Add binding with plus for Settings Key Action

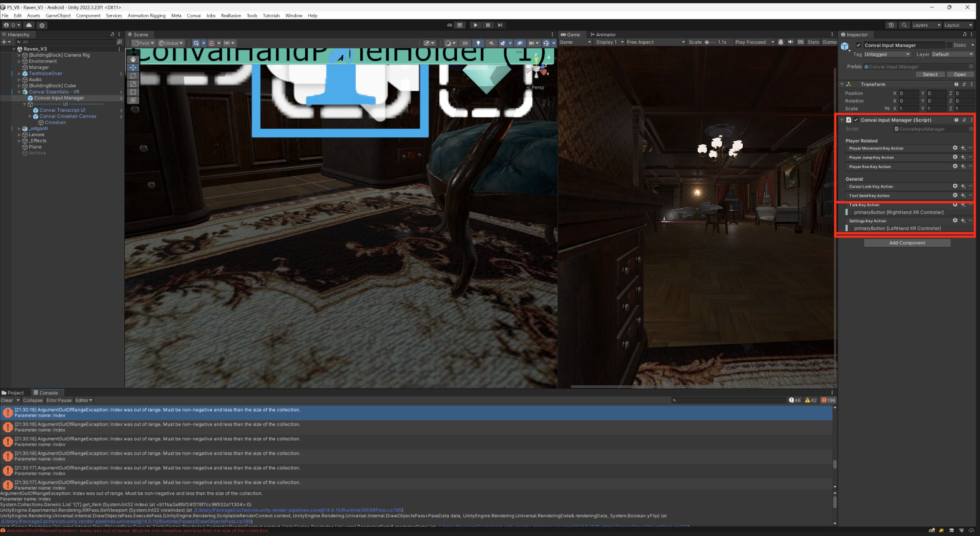point(963,221)
